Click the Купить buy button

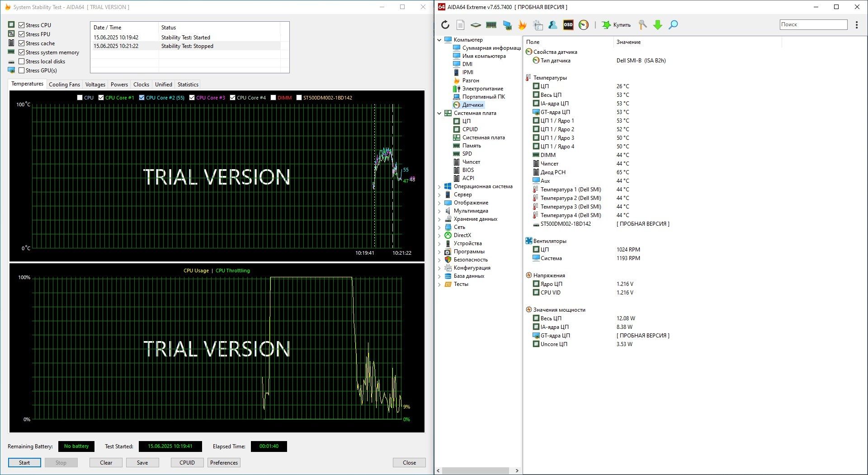click(x=616, y=25)
